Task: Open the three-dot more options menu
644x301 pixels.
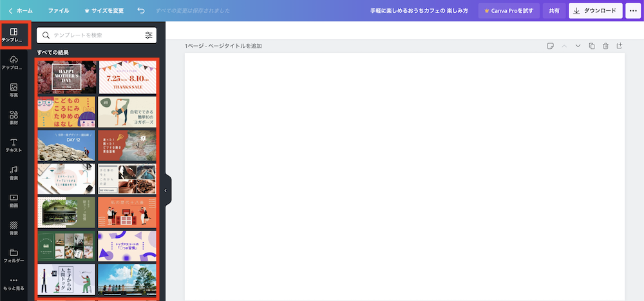Action: pyautogui.click(x=632, y=11)
